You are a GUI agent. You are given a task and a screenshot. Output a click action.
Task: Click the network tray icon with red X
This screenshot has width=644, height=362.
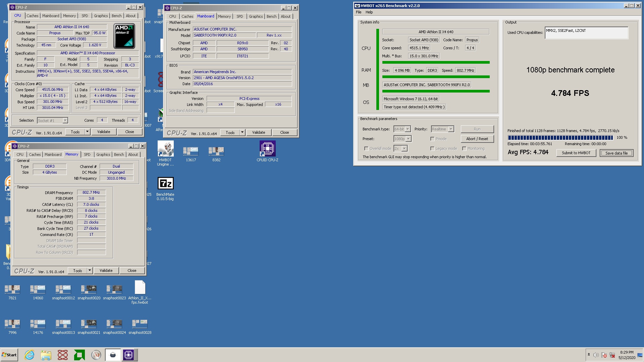click(612, 355)
